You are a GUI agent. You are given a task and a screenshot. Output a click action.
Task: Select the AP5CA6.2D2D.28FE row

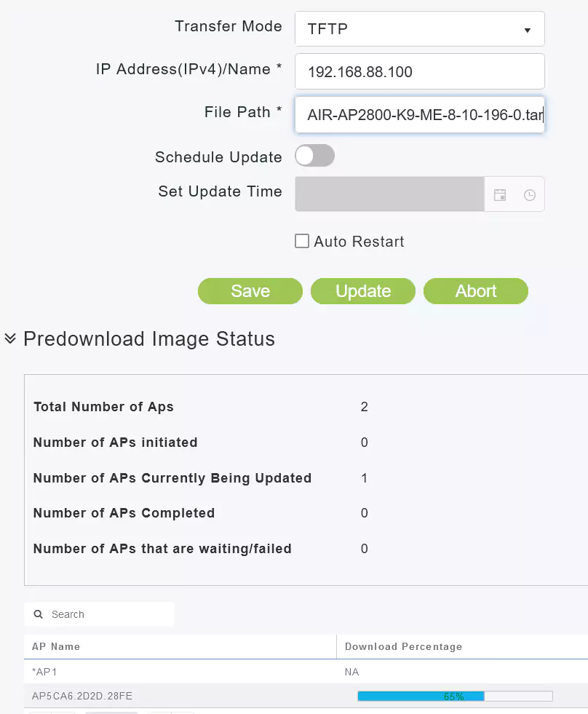82,696
